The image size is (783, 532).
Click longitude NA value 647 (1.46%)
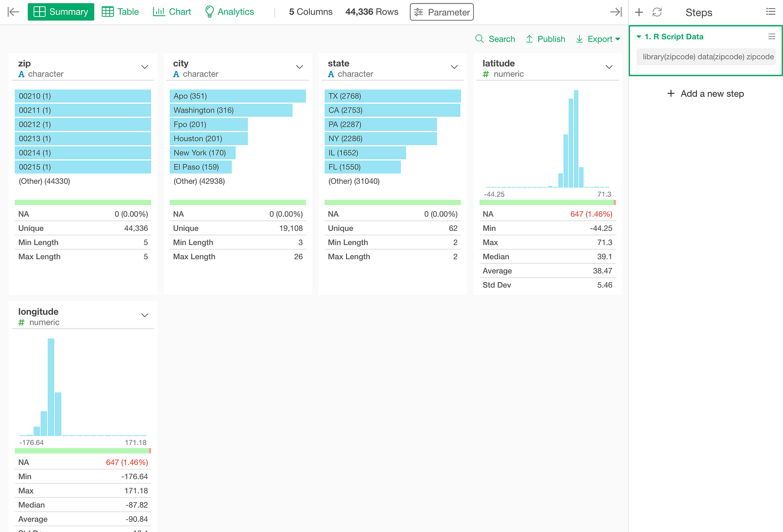coord(127,463)
